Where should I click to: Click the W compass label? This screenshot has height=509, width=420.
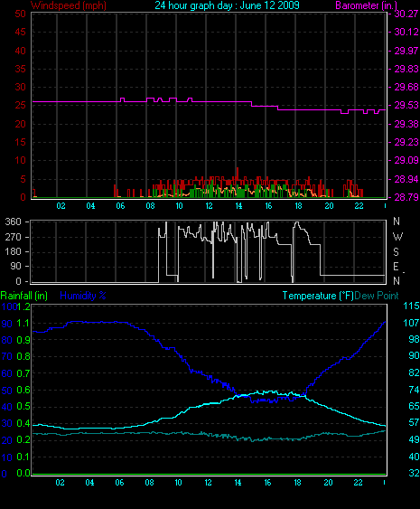tap(397, 237)
